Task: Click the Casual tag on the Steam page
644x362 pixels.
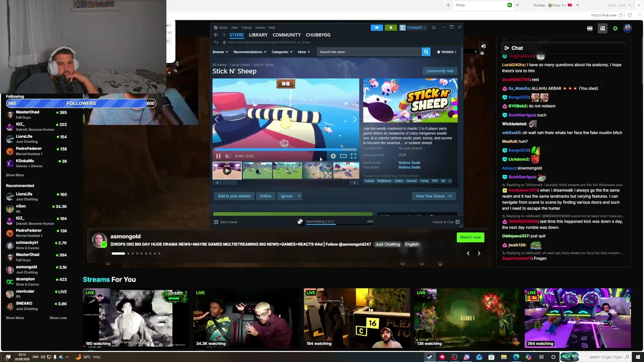Action: pos(370,181)
